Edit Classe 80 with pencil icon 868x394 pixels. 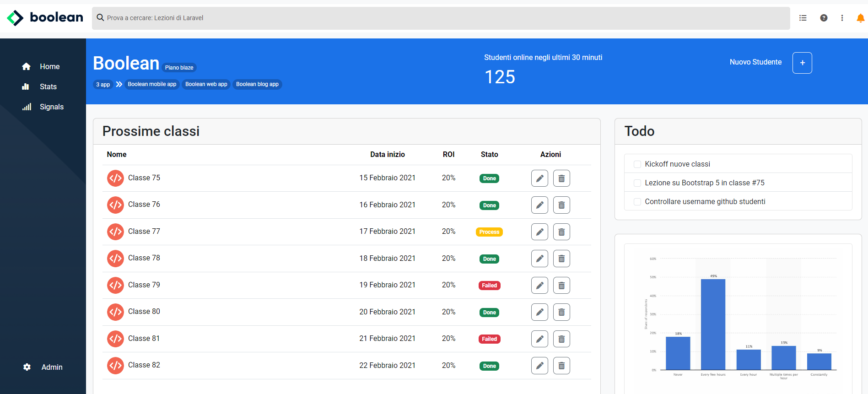tap(539, 312)
